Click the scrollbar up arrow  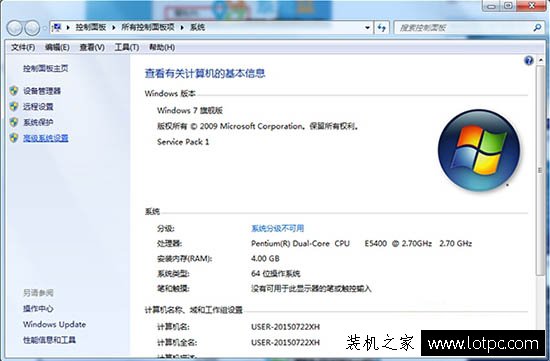[540, 60]
